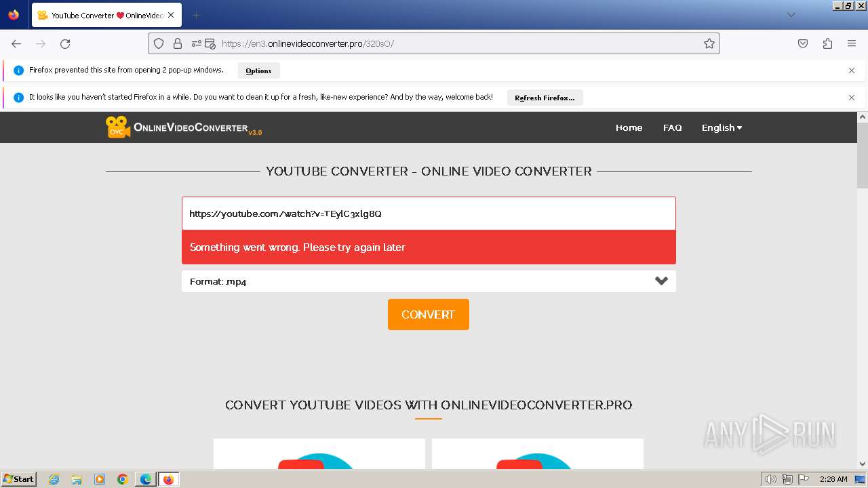Open the Windows Start button
Screen dimensions: 868x488
[x=18, y=479]
